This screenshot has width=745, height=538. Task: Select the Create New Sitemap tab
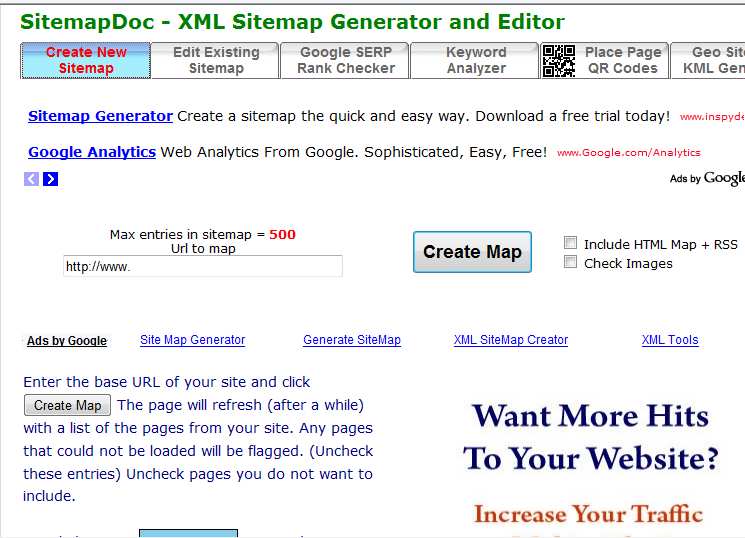pos(86,61)
